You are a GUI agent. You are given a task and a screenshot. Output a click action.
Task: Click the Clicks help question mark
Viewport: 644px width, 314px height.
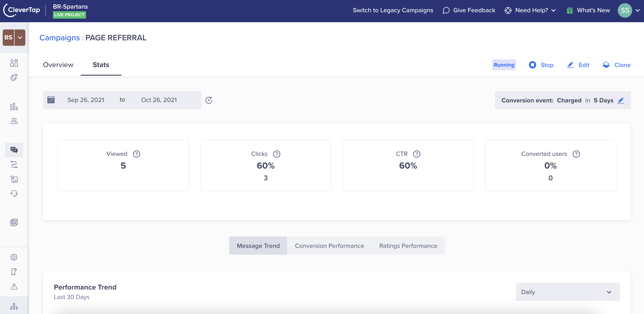coord(276,154)
